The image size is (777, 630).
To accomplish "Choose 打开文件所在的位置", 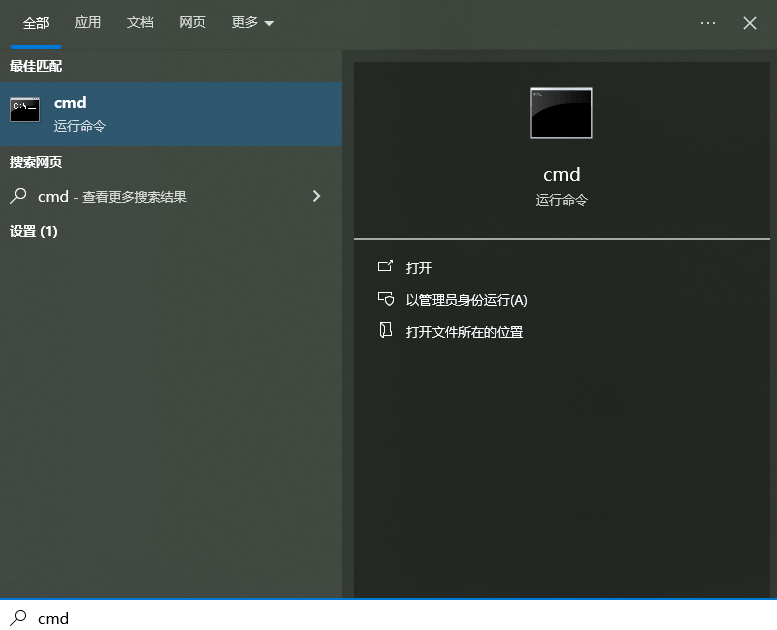I will pyautogui.click(x=464, y=332).
